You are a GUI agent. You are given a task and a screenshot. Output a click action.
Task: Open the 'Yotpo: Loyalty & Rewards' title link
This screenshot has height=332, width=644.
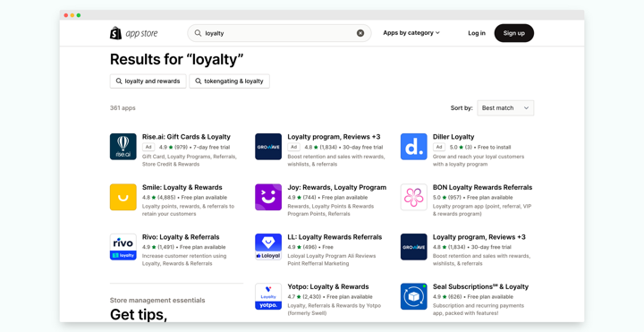328,286
